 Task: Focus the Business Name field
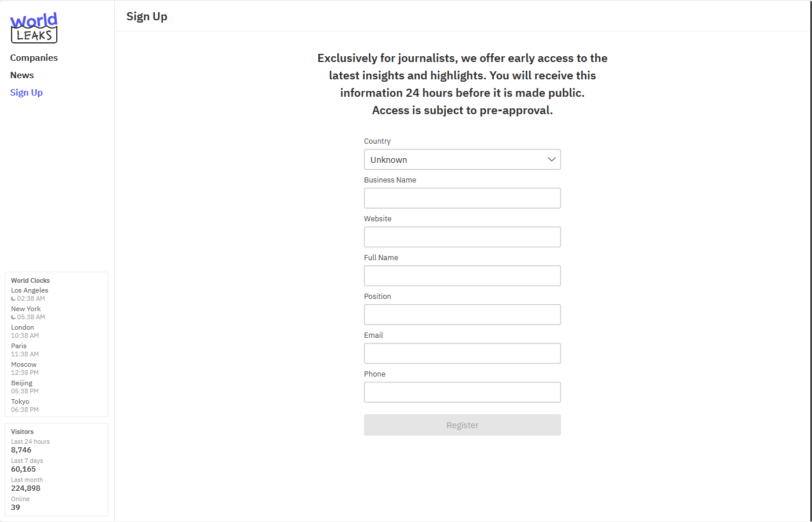(x=462, y=198)
